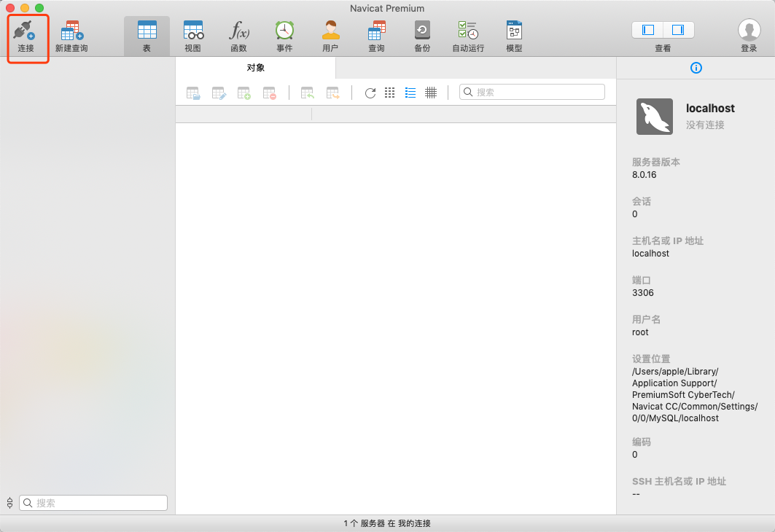Toggle the left pane view button
The height and width of the screenshot is (532, 775).
(647, 30)
